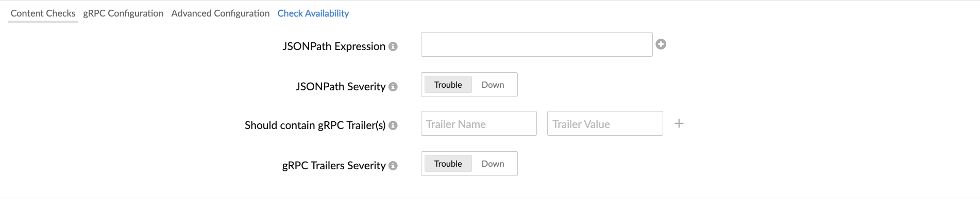The width and height of the screenshot is (980, 208).
Task: Switch to the gRPC Configuration tab
Action: tap(123, 13)
